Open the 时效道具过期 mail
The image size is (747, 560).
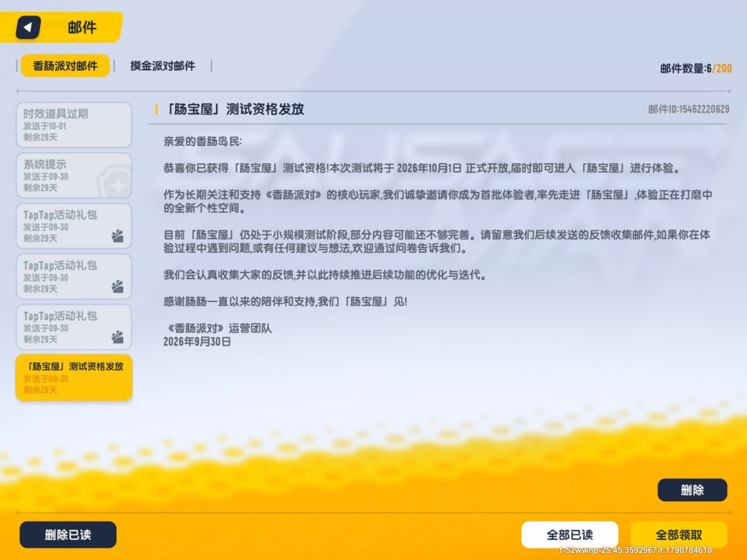click(x=74, y=124)
